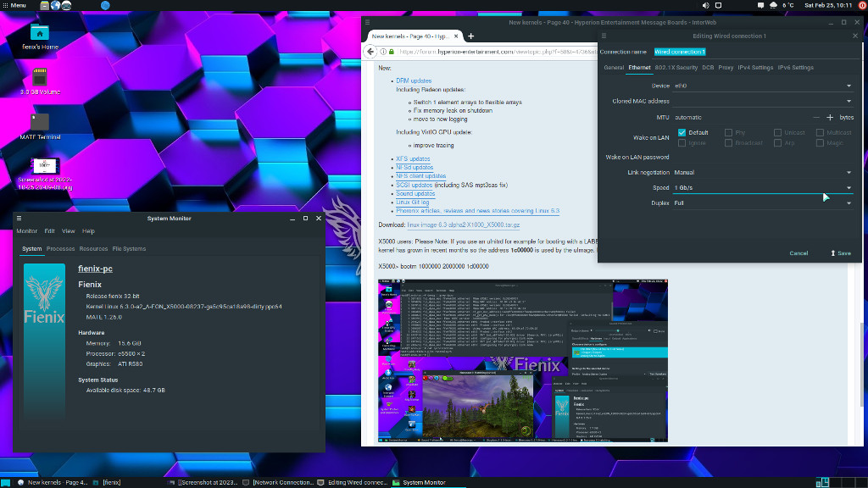The image size is (868, 488).
Task: Click the show desktop icon in bottom panel
Action: (6, 482)
